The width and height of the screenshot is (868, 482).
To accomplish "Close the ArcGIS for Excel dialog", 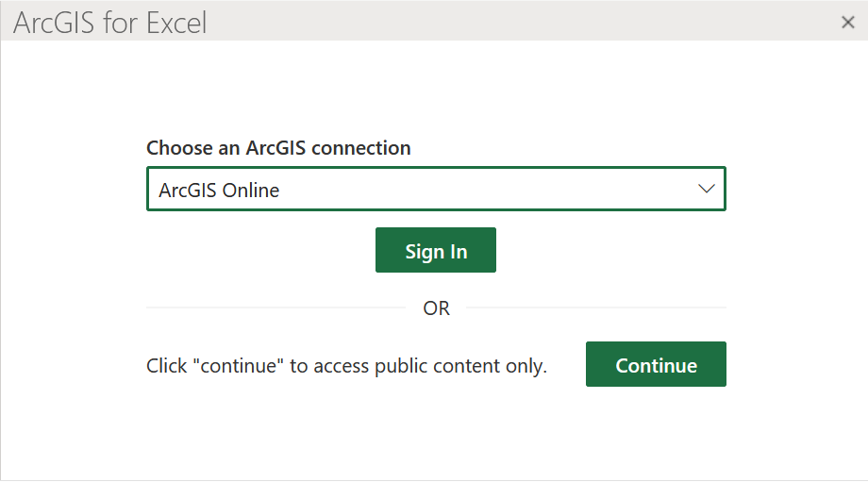I will (847, 23).
